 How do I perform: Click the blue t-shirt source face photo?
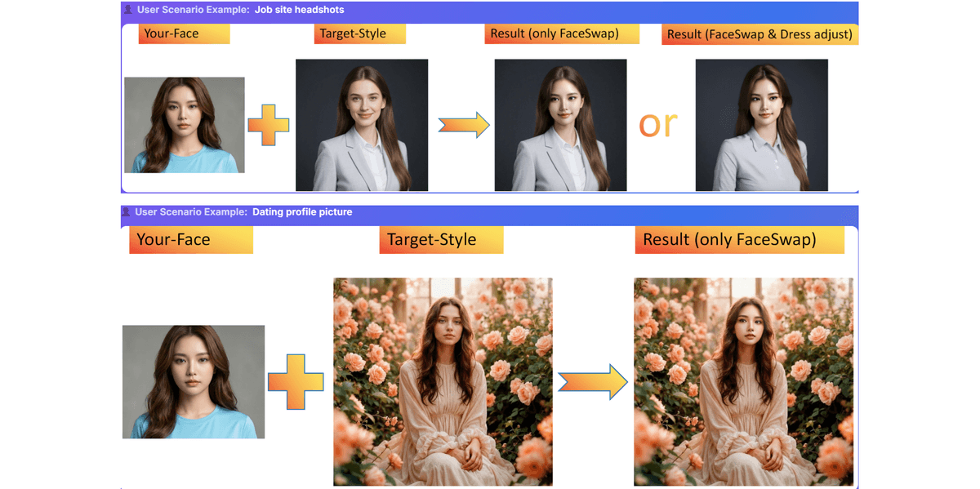(184, 125)
